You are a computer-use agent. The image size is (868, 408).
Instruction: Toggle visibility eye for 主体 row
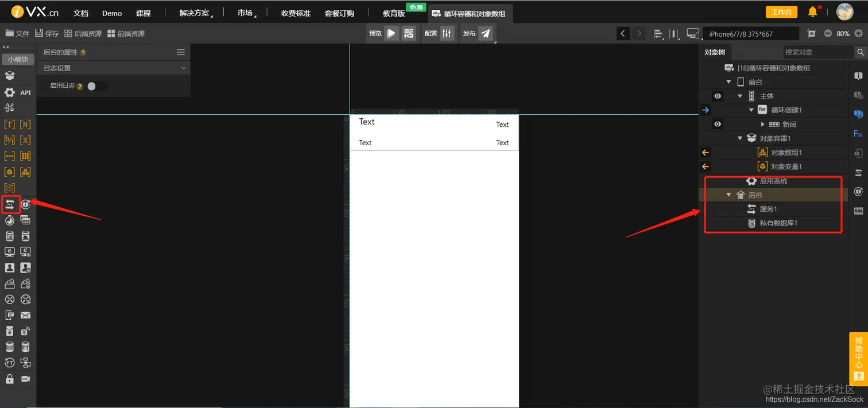717,96
